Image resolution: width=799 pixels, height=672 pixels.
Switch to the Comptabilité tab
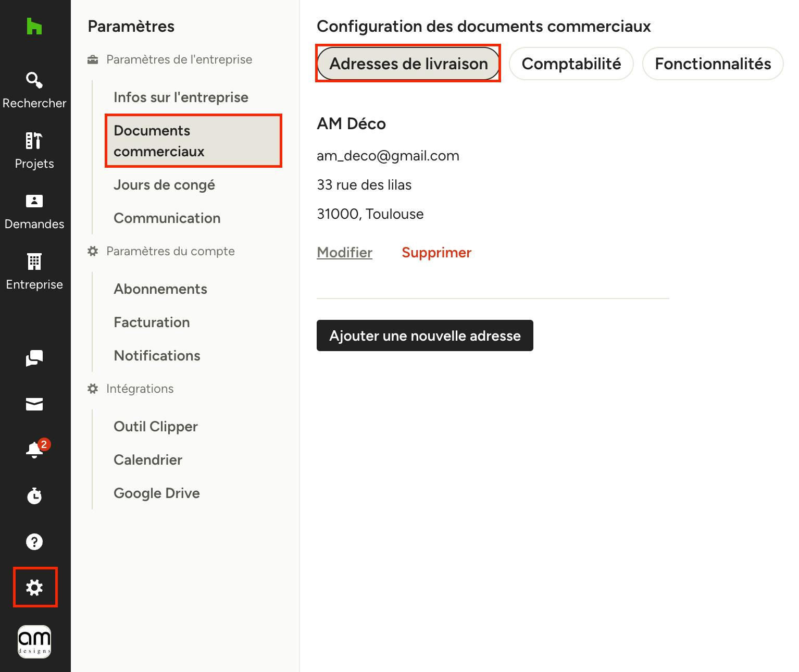click(571, 64)
